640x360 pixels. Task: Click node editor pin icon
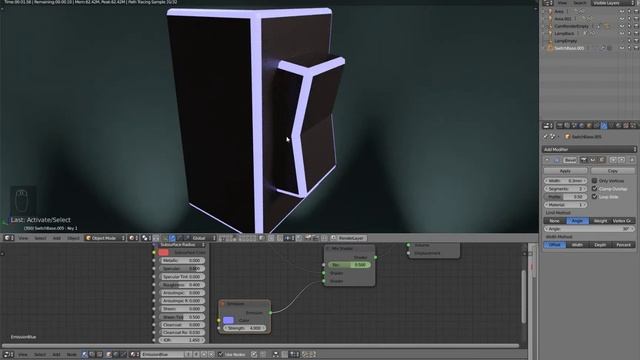coord(254,354)
